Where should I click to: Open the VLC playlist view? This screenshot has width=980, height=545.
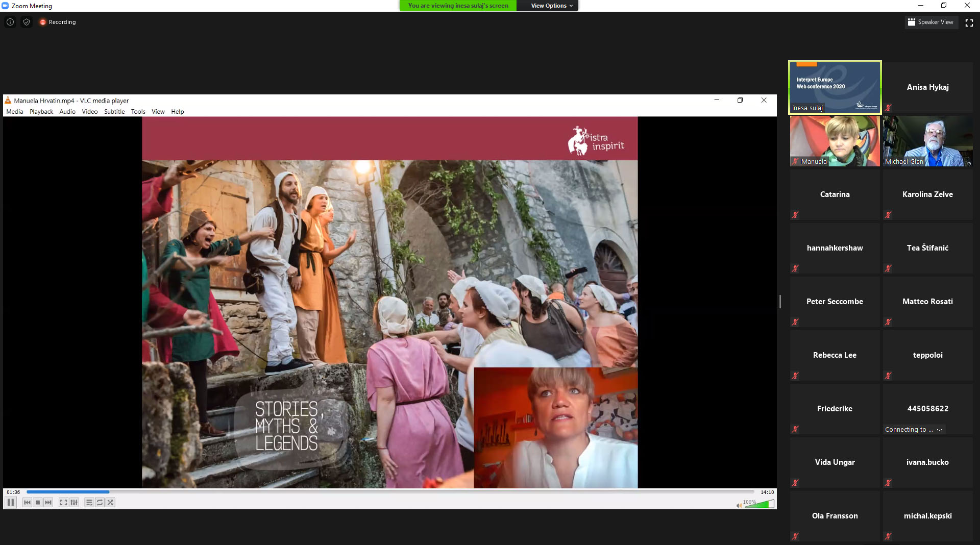(89, 503)
